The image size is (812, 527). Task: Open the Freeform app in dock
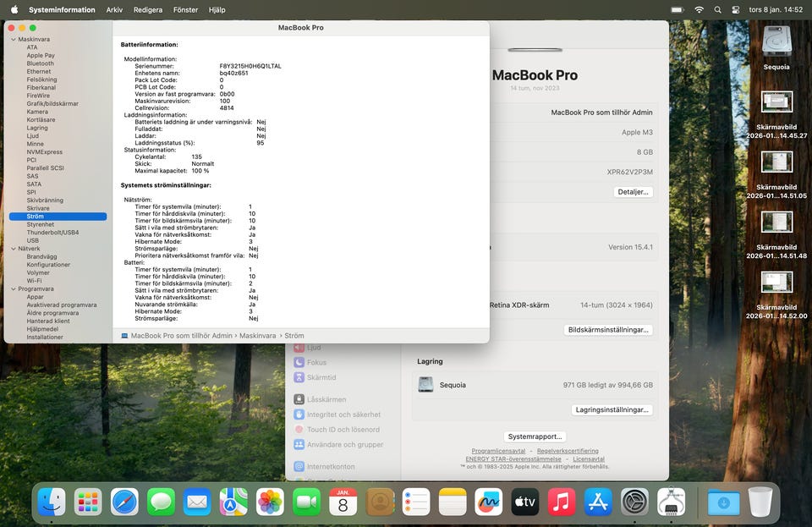tap(488, 502)
